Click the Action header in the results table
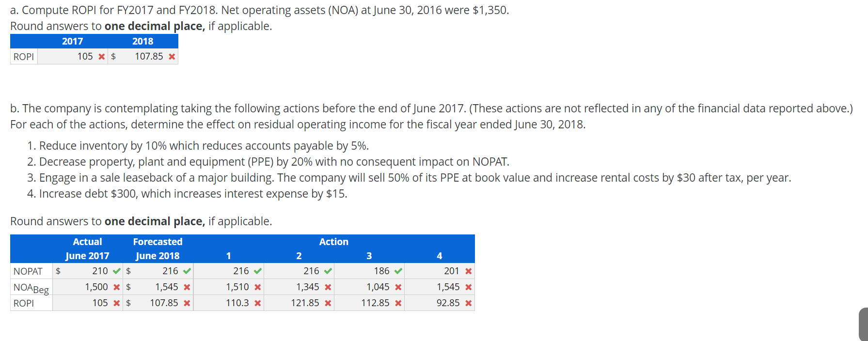The height and width of the screenshot is (341, 868). (x=333, y=241)
